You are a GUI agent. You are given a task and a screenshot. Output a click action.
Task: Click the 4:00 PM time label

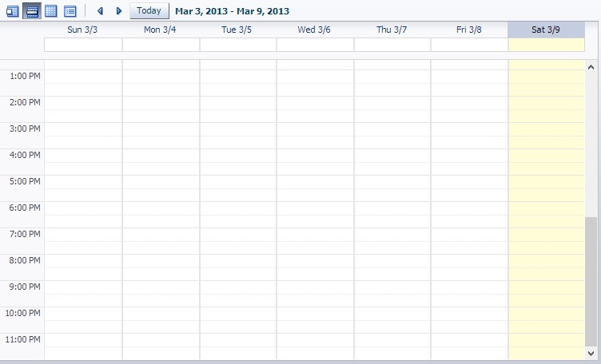click(x=25, y=156)
